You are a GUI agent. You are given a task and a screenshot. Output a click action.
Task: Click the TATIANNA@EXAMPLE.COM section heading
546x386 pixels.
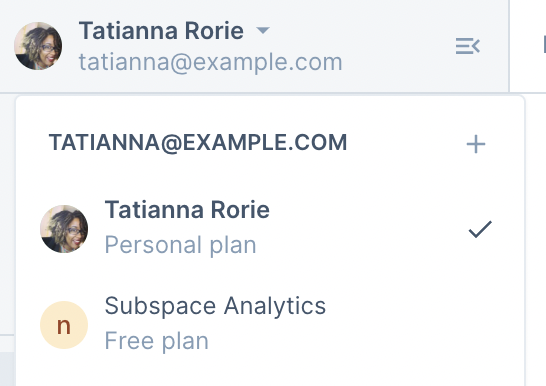pyautogui.click(x=198, y=143)
